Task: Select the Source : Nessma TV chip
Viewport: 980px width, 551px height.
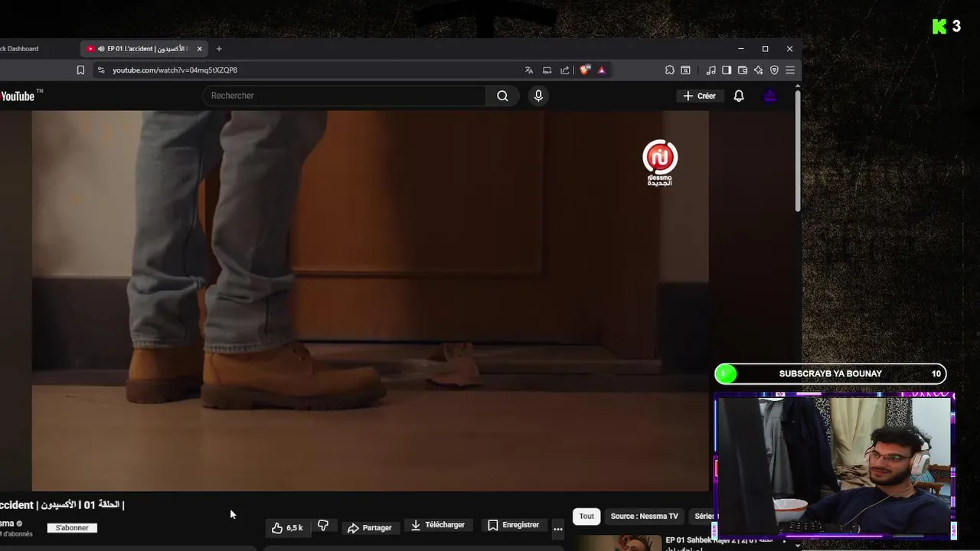Action: tap(644, 516)
